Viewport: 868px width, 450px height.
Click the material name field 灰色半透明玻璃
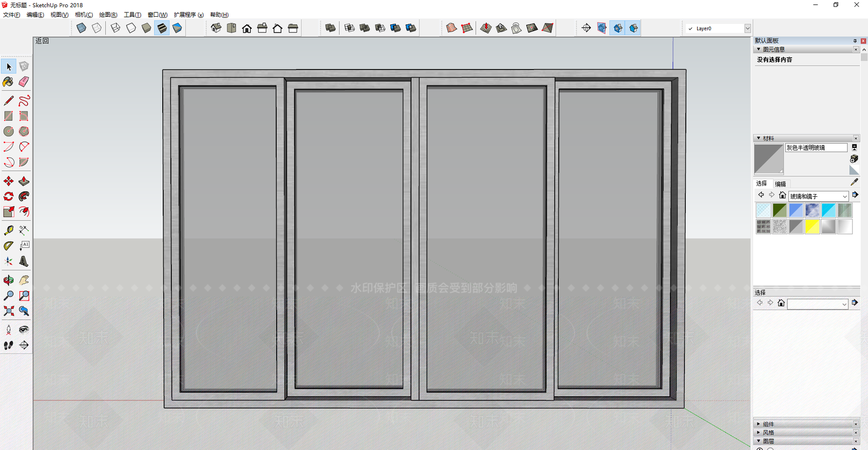click(x=816, y=147)
